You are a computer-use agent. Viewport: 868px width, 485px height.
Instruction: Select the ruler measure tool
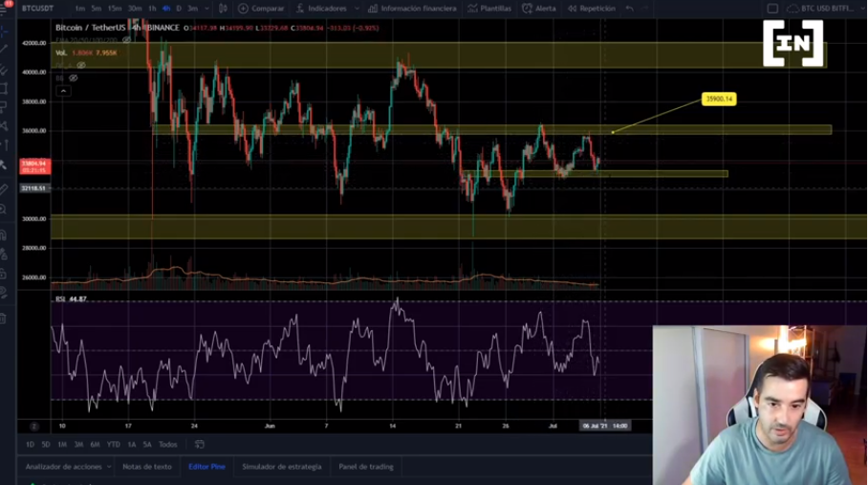[x=4, y=190]
